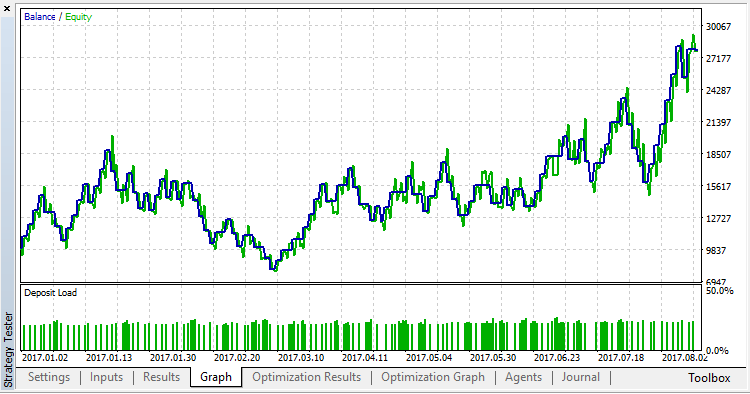The height and width of the screenshot is (394, 750).
Task: Click the 24287 axis value
Action: point(718,90)
